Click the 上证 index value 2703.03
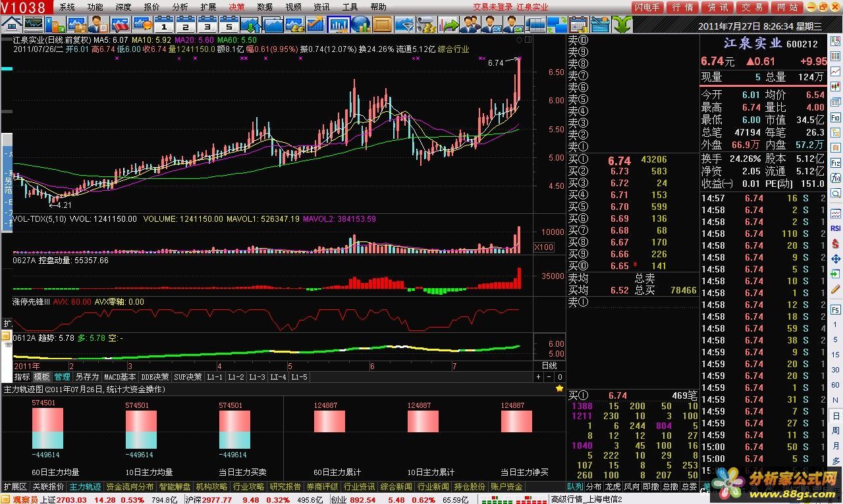The height and width of the screenshot is (504, 843). tap(73, 499)
